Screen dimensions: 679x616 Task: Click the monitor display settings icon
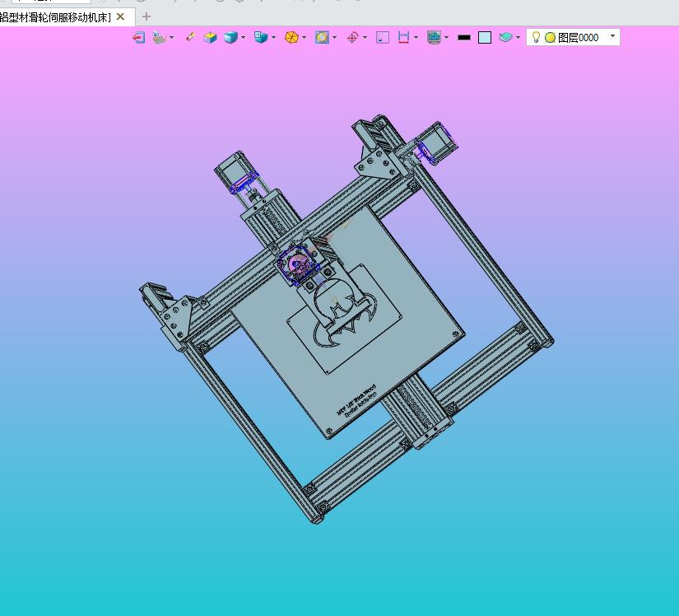[x=434, y=38]
